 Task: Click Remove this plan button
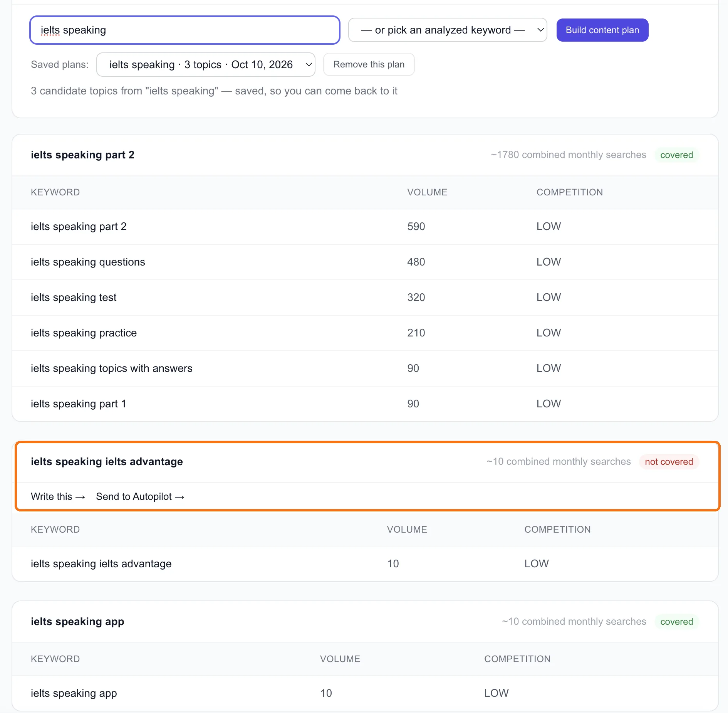[369, 64]
